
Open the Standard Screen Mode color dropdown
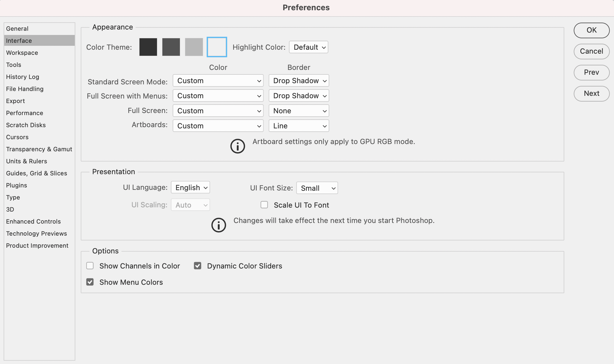click(x=218, y=80)
